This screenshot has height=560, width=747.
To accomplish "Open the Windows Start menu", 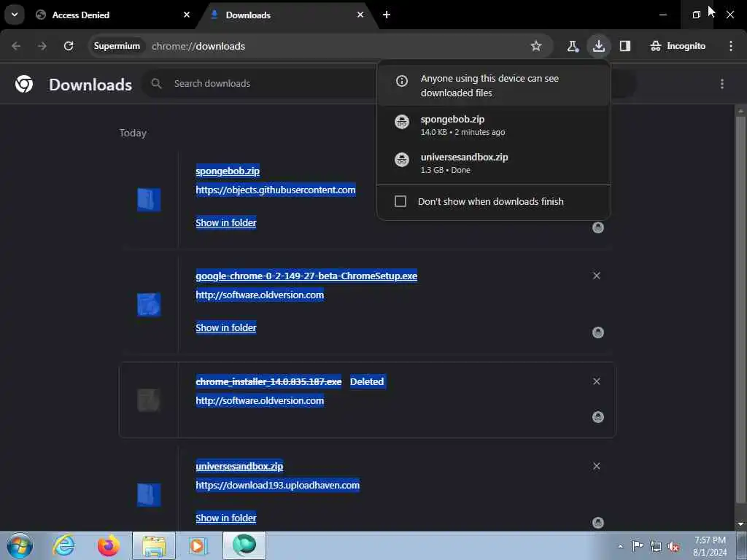I will coord(20,545).
